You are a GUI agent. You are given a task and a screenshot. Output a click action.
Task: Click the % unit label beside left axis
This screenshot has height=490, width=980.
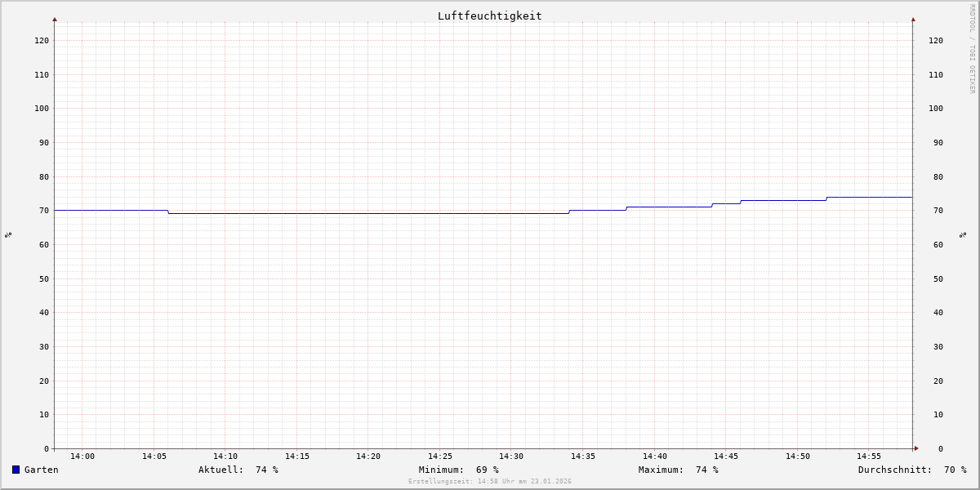click(8, 234)
